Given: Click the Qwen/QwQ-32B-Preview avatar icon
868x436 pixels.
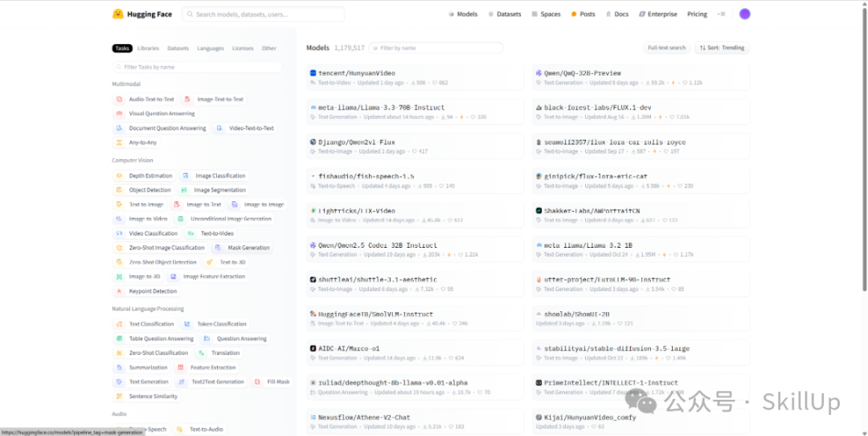Looking at the screenshot, I should (538, 73).
